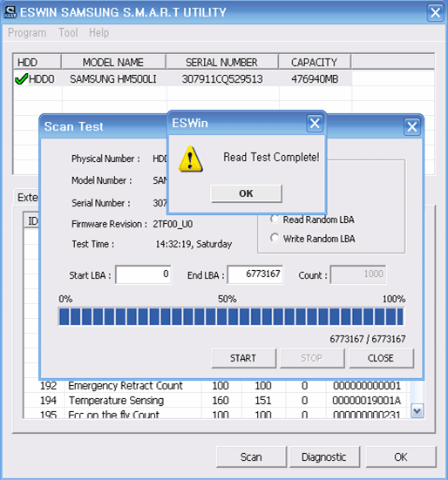Click the value 160 in Temperature Sensing row
This screenshot has width=448, height=480.
221,401
